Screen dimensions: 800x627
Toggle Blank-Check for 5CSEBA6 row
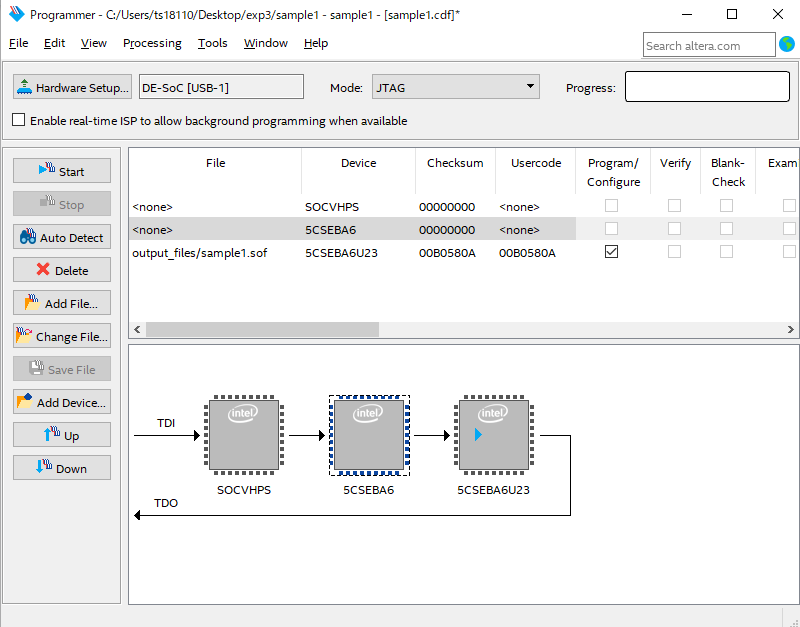click(x=727, y=229)
